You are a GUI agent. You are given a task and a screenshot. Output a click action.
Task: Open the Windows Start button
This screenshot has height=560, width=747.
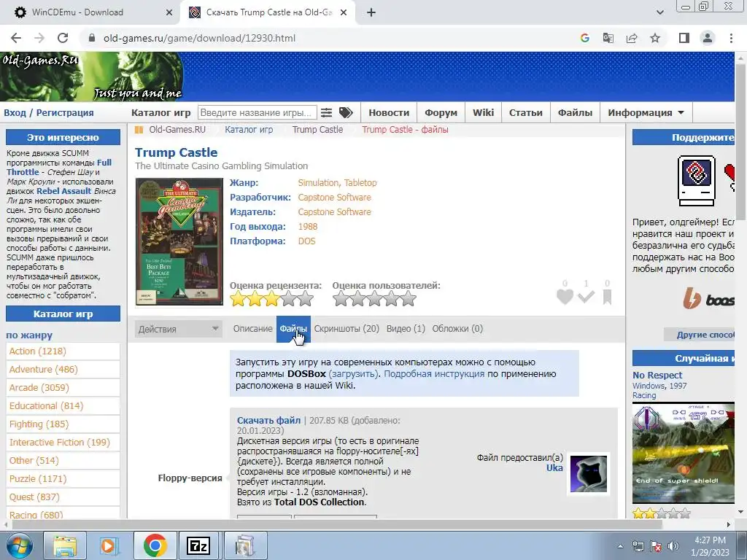[x=19, y=545]
